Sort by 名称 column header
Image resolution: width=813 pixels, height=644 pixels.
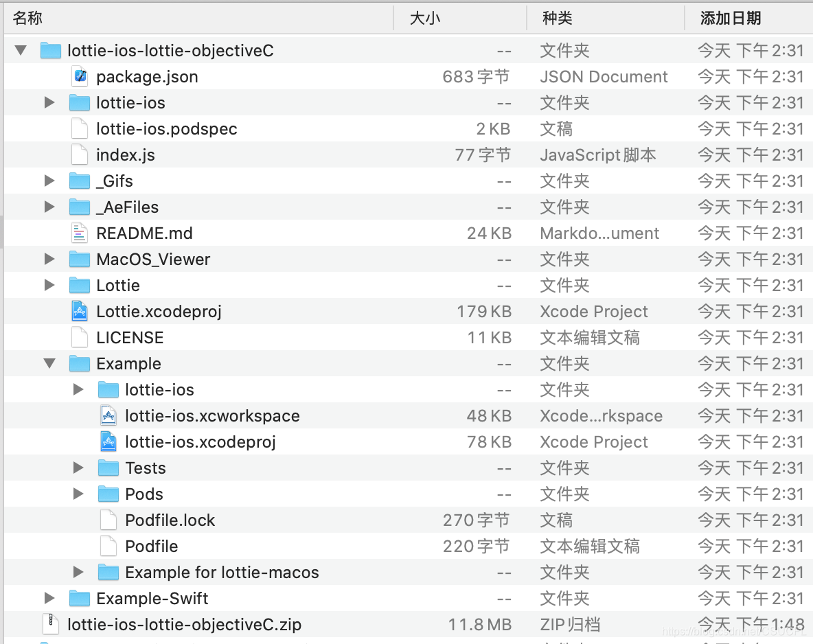click(x=198, y=18)
